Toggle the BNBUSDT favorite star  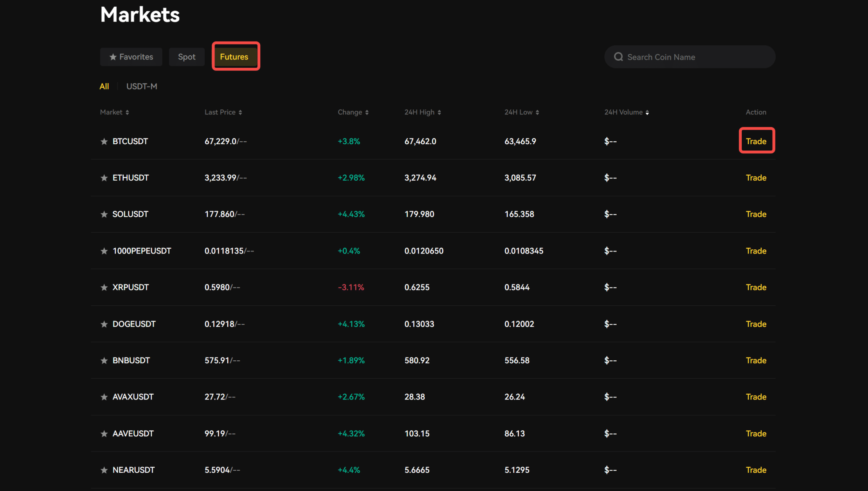pos(104,360)
